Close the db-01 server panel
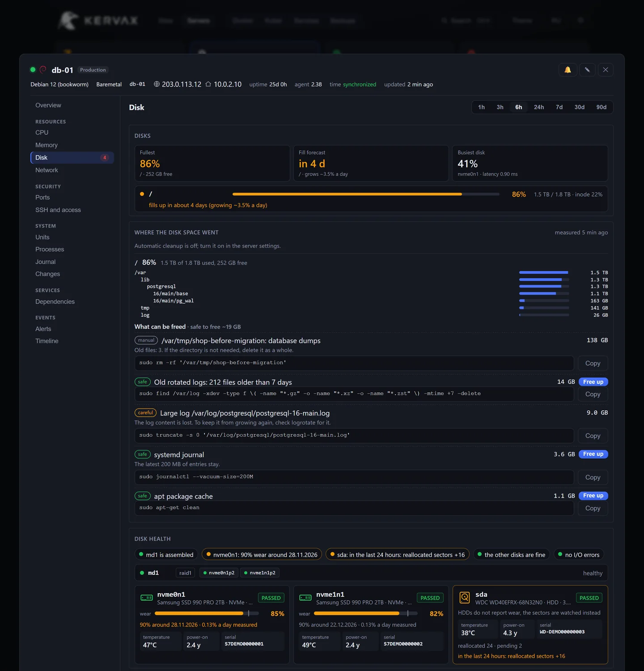644x671 pixels. (x=606, y=70)
